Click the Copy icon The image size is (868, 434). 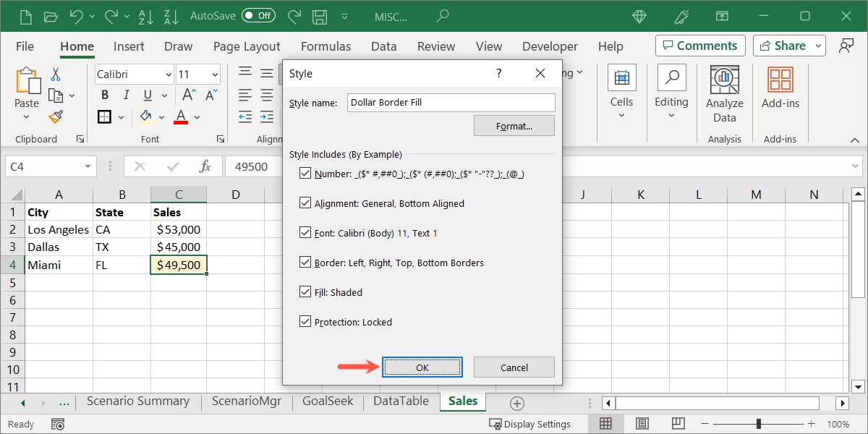[54, 95]
